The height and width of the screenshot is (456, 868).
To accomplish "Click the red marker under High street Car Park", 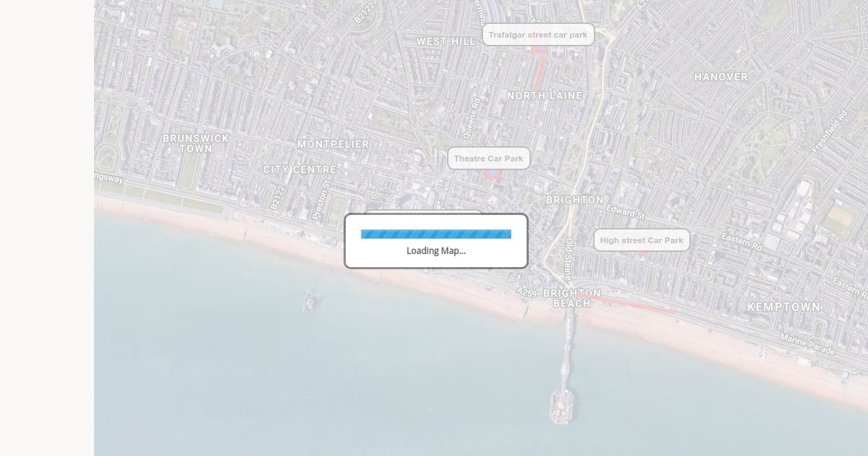I will (x=643, y=254).
